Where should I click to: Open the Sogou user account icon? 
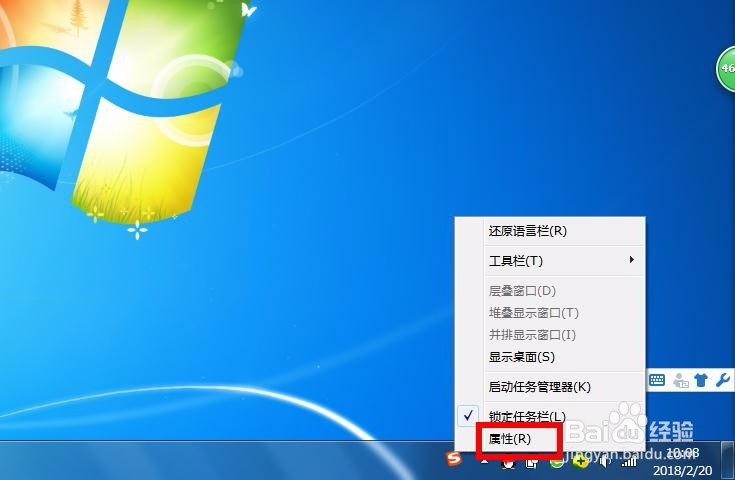point(680,380)
